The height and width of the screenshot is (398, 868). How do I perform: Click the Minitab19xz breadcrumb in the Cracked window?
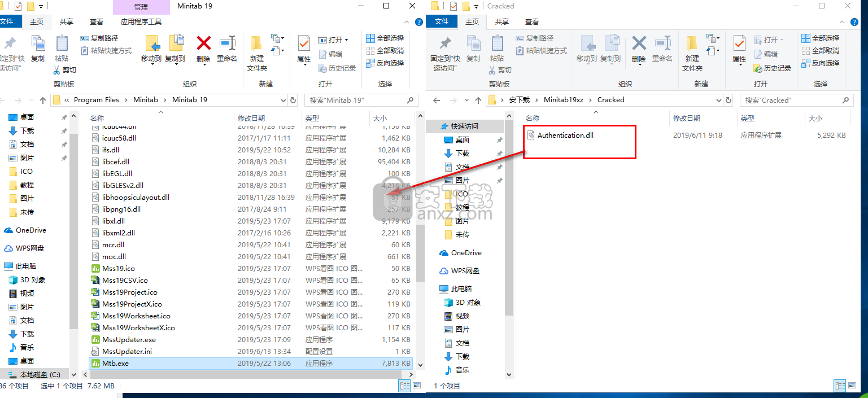click(x=564, y=100)
